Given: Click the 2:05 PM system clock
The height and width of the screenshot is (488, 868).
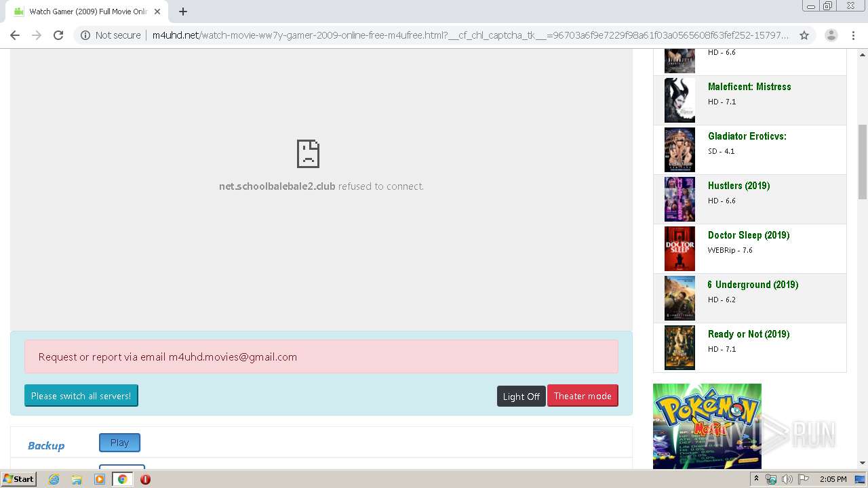Looking at the screenshot, I should tap(833, 479).
